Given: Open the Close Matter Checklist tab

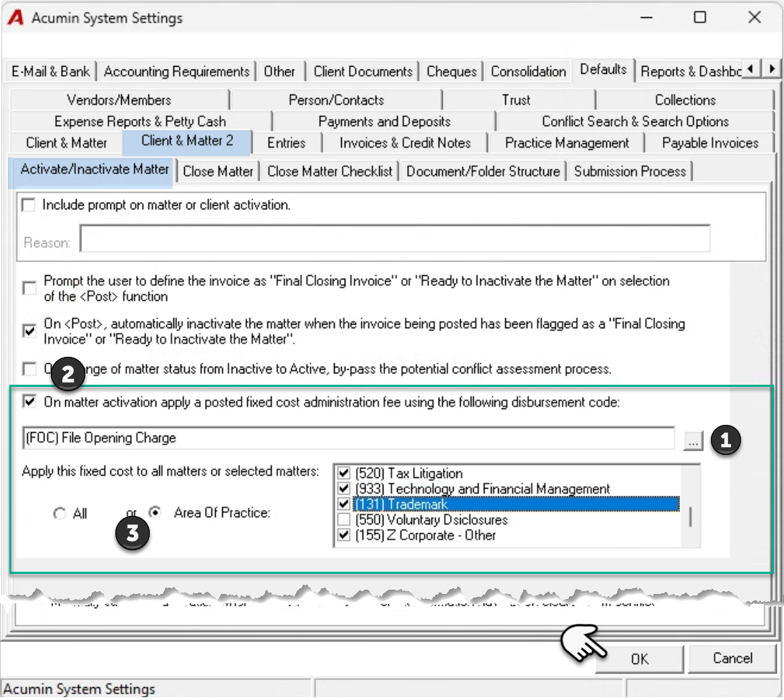Looking at the screenshot, I should tap(330, 171).
